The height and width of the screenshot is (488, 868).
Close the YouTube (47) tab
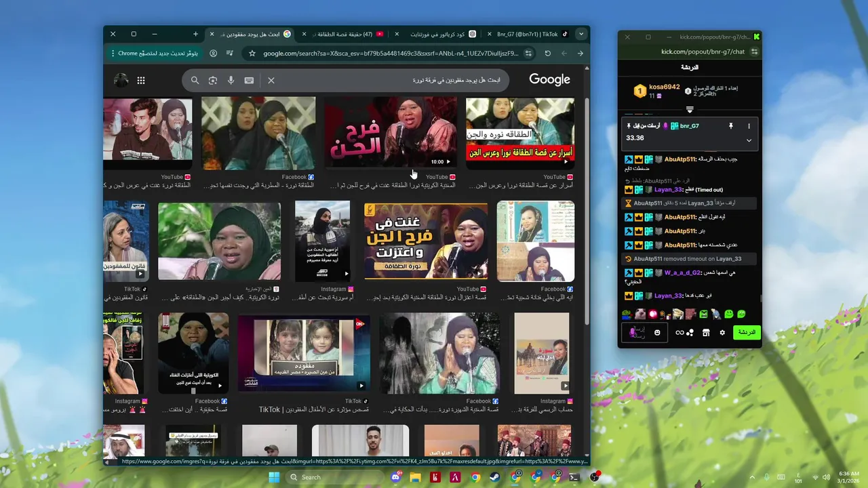[305, 34]
